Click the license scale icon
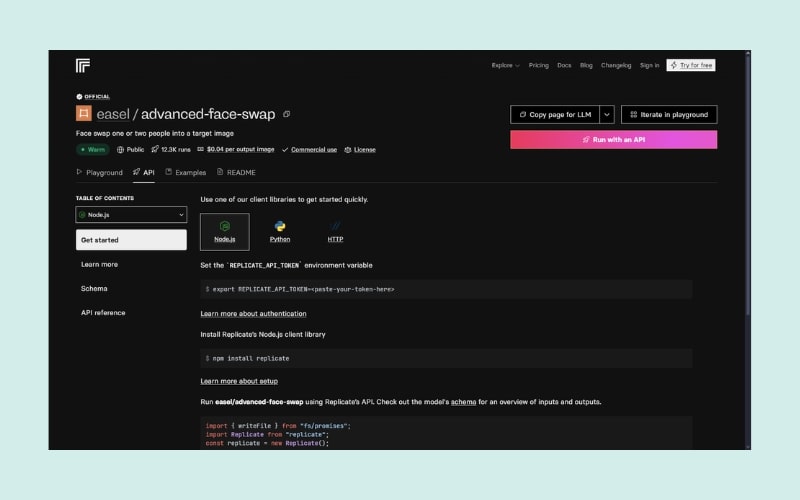Screen dimensions: 800x500 coord(347,149)
